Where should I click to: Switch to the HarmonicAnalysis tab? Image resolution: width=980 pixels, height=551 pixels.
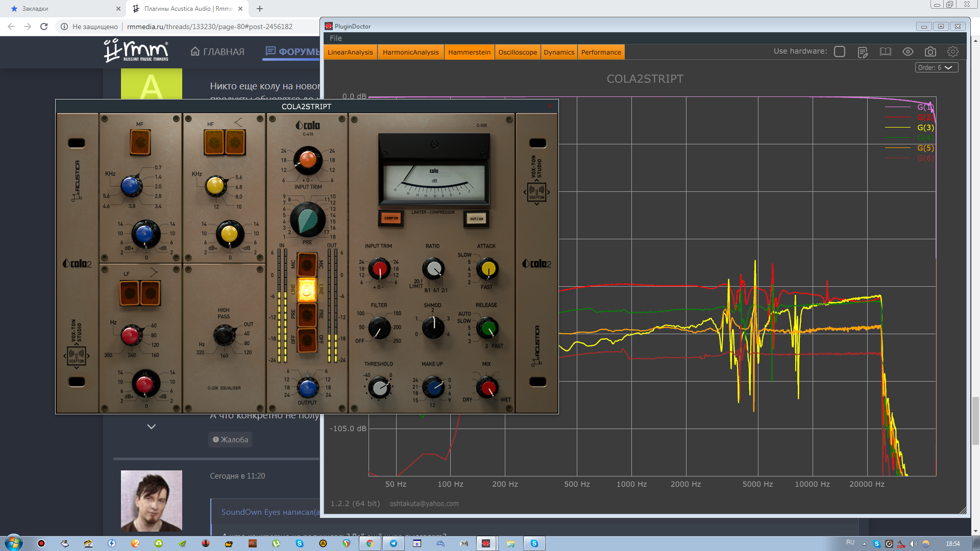point(411,52)
